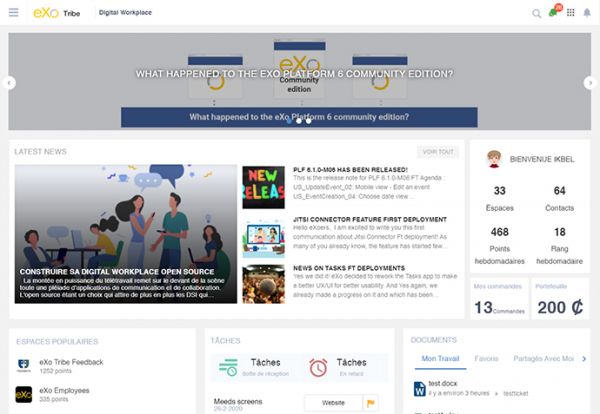This screenshot has width=600, height=414.
Task: Open the hamburger navigation menu
Action: point(13,13)
